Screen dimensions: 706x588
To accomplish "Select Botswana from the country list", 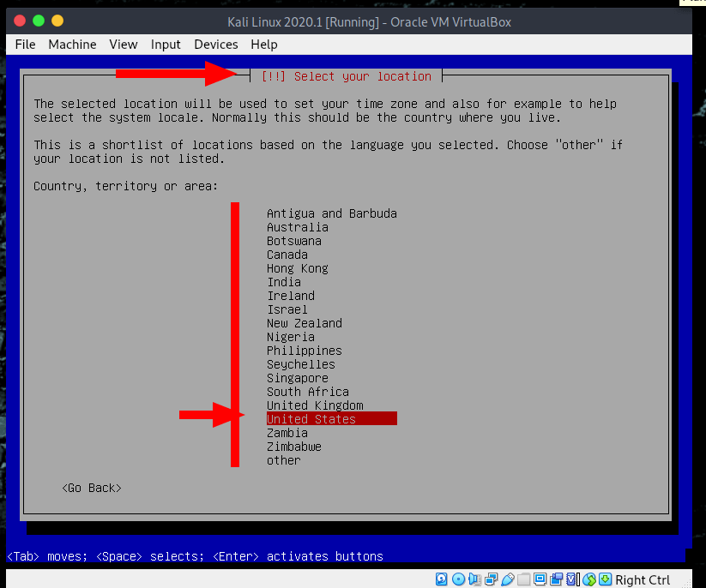I will pyautogui.click(x=294, y=241).
